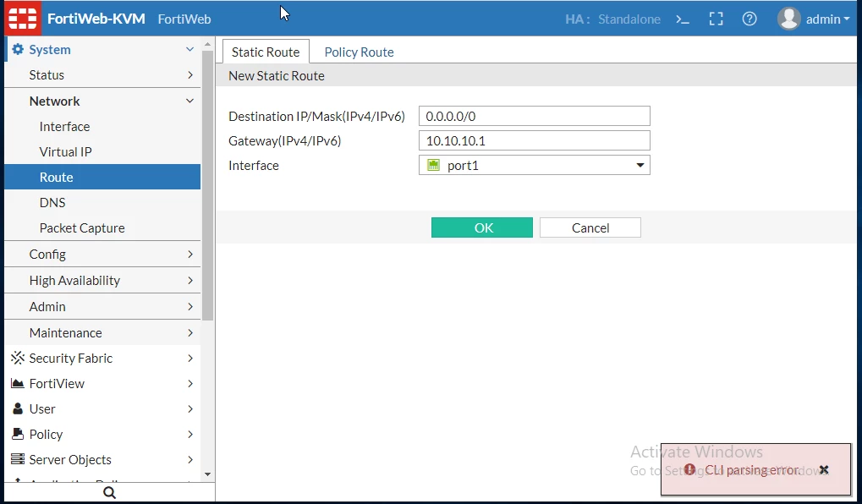This screenshot has height=504, width=862.
Task: Click the Fortinet logo icon
Action: click(x=23, y=19)
